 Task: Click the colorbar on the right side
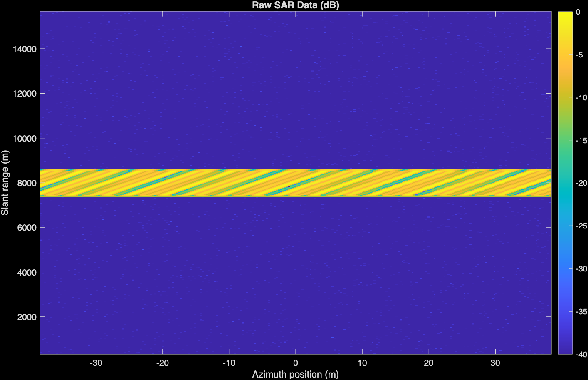(565, 183)
